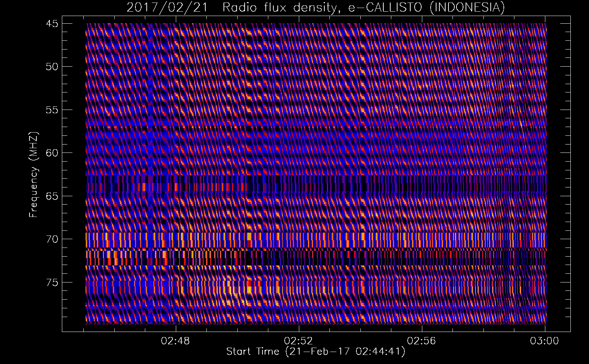Select the '45' frequency tick label
This screenshot has height=364, width=589.
pos(52,24)
